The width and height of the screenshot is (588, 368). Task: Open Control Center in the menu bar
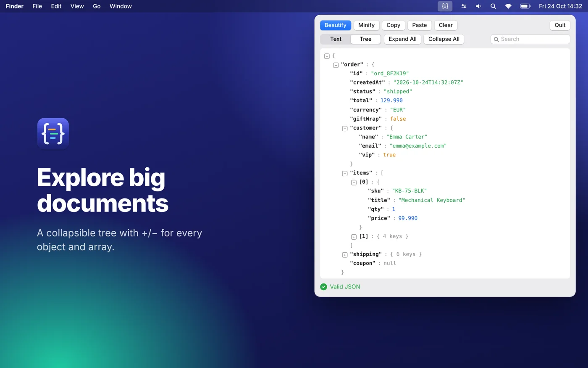tap(464, 6)
